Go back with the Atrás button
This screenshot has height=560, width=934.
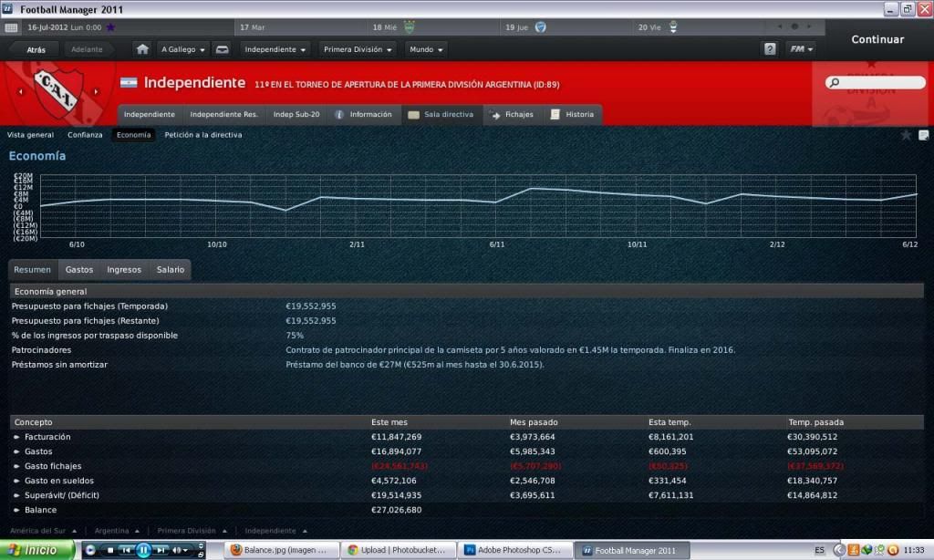[36, 50]
